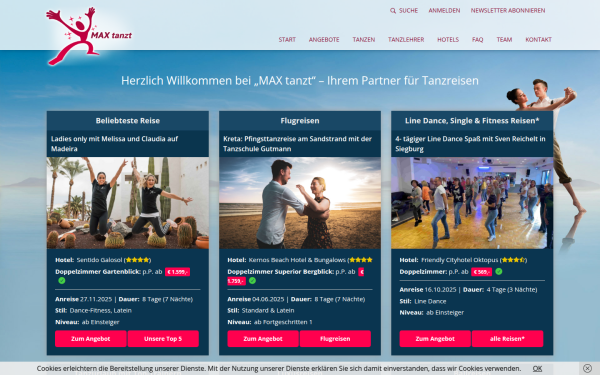Click the Doppelzimmer Gartenblick label

(98, 272)
